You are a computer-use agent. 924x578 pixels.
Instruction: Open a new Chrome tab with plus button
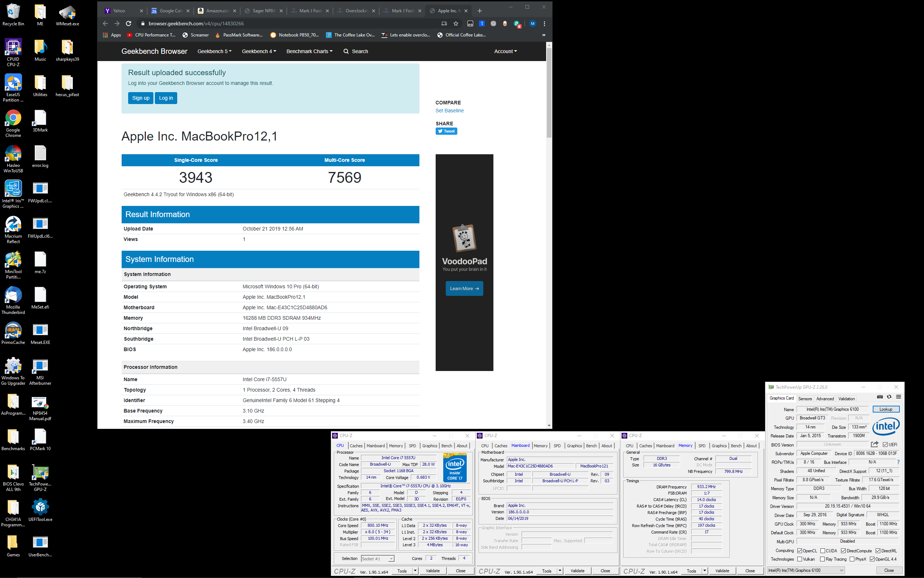(x=480, y=11)
